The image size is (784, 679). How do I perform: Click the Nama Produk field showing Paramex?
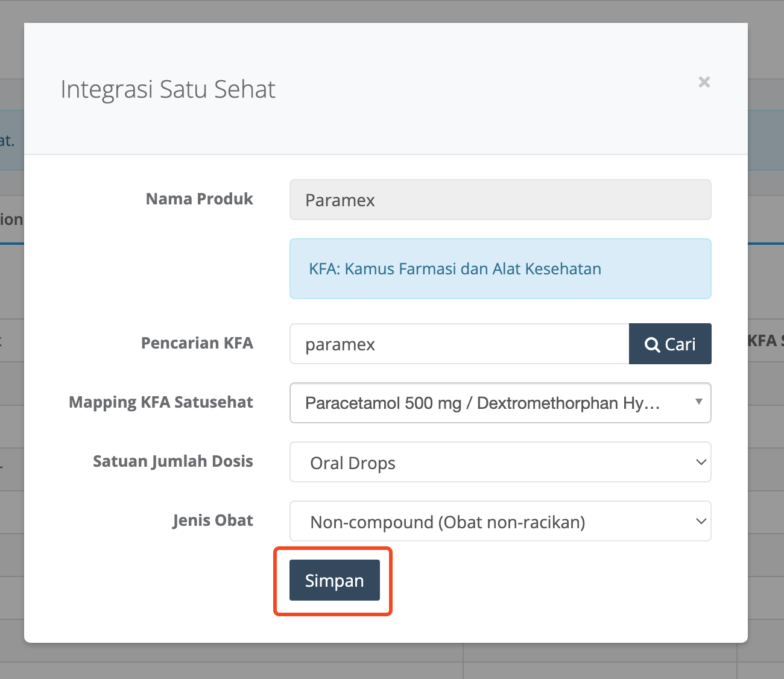[501, 200]
